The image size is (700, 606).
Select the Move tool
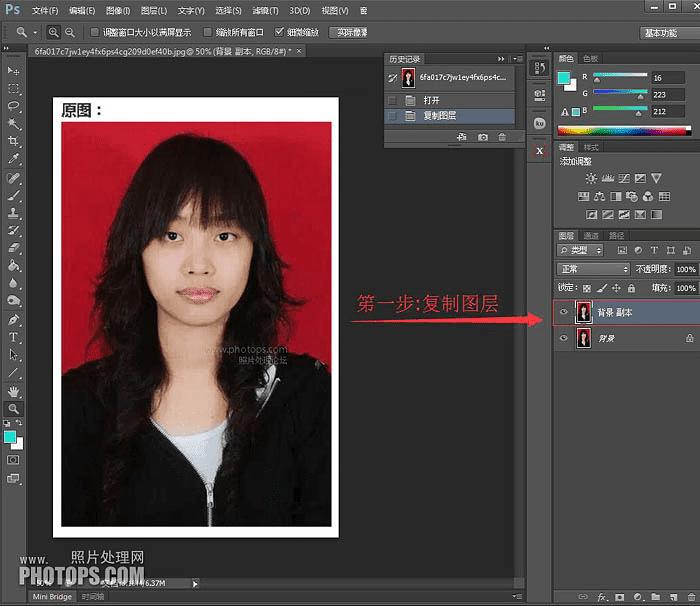(14, 71)
